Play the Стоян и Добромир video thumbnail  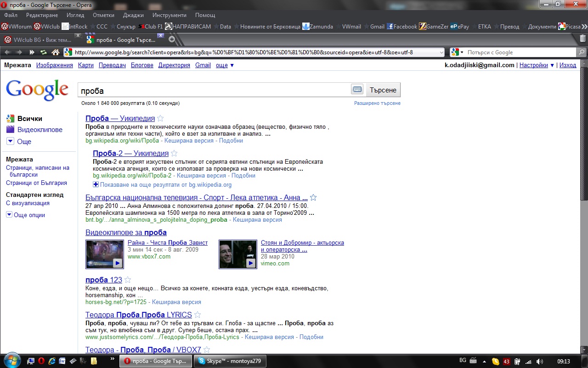point(238,254)
